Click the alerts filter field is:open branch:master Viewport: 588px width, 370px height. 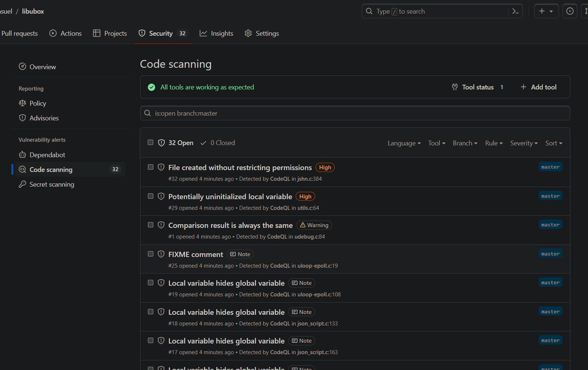click(x=355, y=113)
